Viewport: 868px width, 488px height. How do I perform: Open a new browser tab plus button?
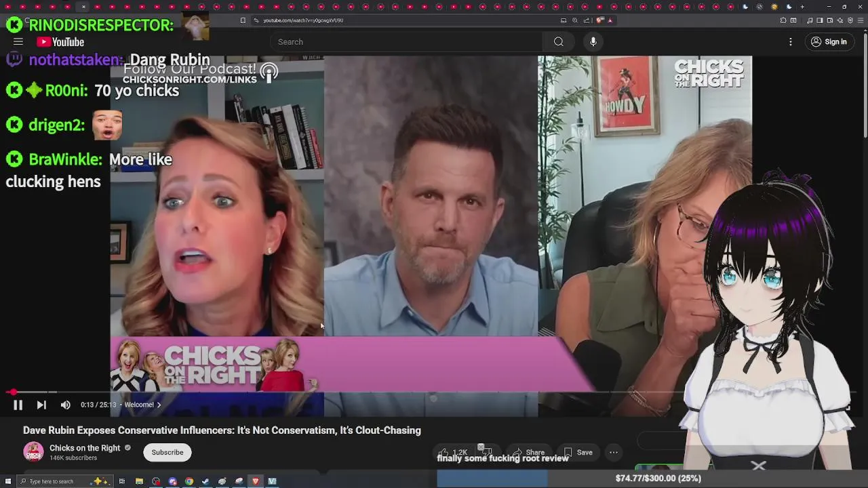(x=802, y=7)
